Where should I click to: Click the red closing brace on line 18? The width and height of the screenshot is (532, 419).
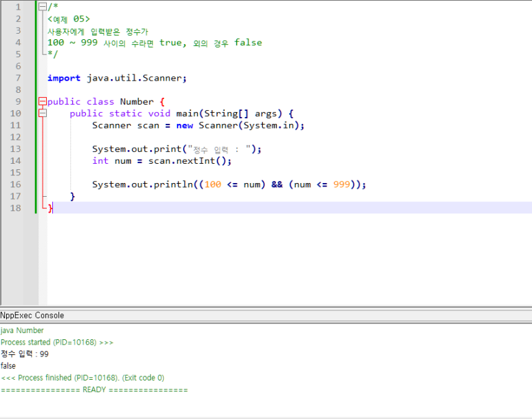pyautogui.click(x=50, y=208)
